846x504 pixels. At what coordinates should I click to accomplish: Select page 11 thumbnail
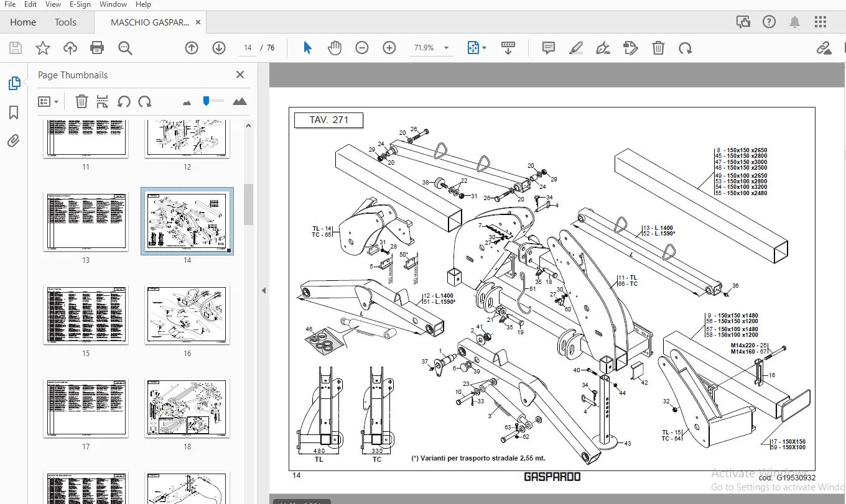tap(86, 139)
